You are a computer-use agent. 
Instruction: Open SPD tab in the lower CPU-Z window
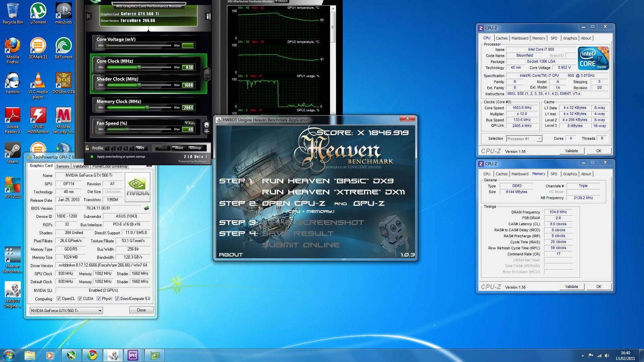554,174
